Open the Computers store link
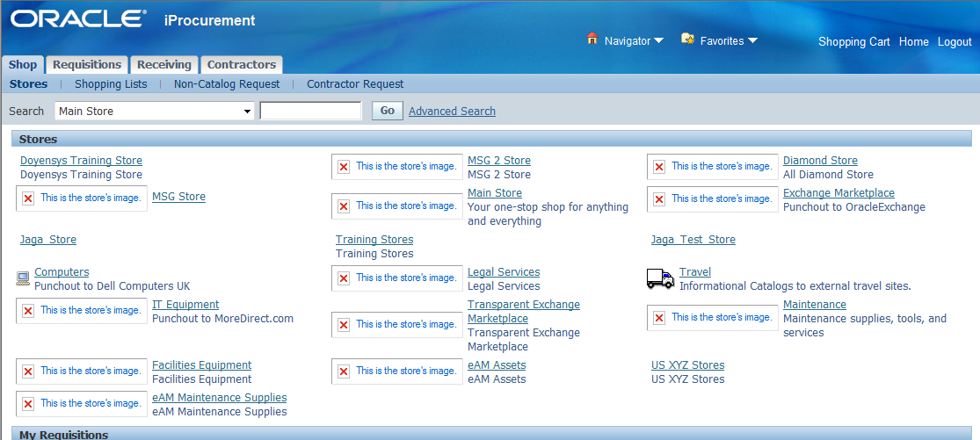 62,272
